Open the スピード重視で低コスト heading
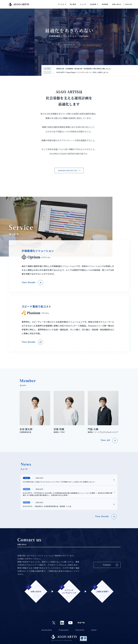Image resolution: width=138 pixels, height=644 pixels. tap(36, 307)
